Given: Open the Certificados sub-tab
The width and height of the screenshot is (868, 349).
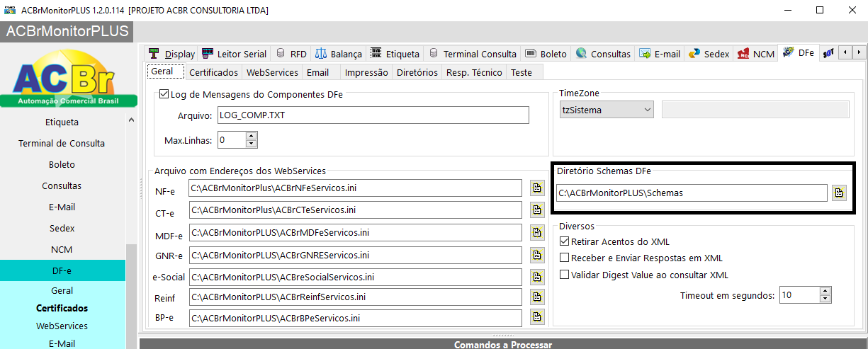Looking at the screenshot, I should pyautogui.click(x=213, y=72).
